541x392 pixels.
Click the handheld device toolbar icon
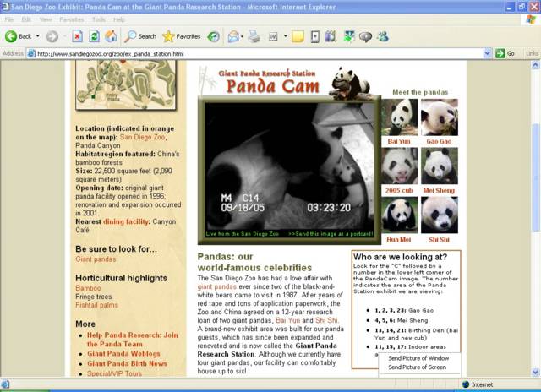click(314, 36)
